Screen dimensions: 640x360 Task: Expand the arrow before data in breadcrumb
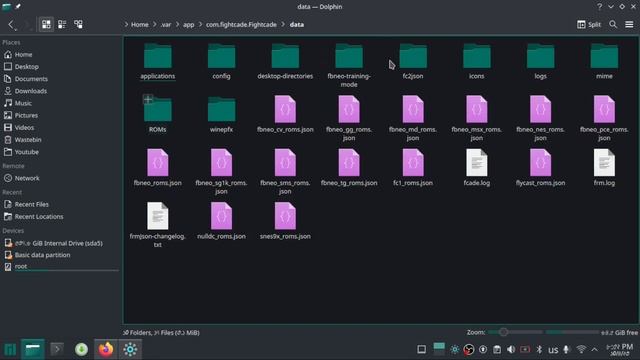tap(283, 24)
